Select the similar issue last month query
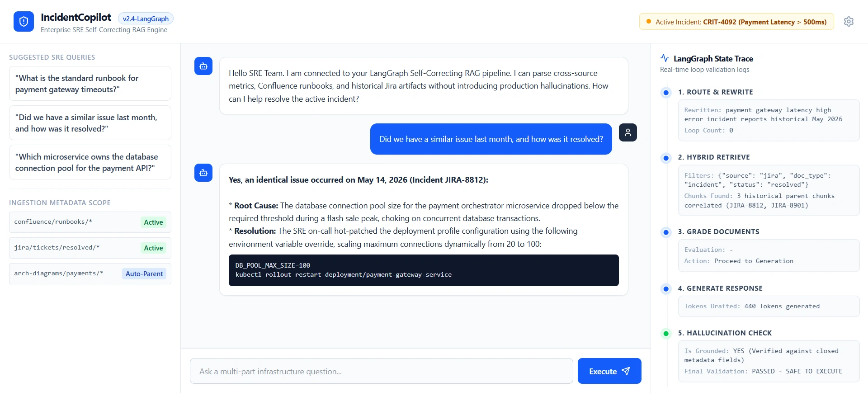Screen dimensions: 868x396 90,123
